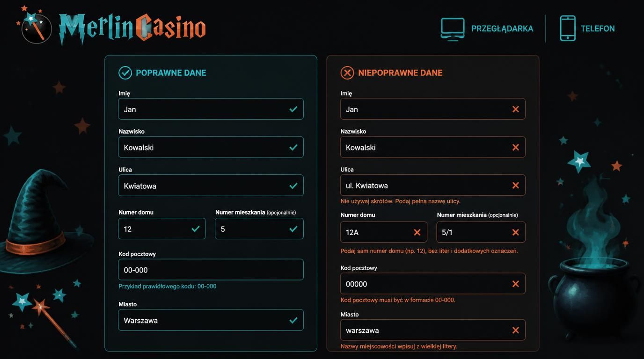This screenshot has height=359, width=644.
Task: Click the X icon in 5/1 field
Action: 516,232
